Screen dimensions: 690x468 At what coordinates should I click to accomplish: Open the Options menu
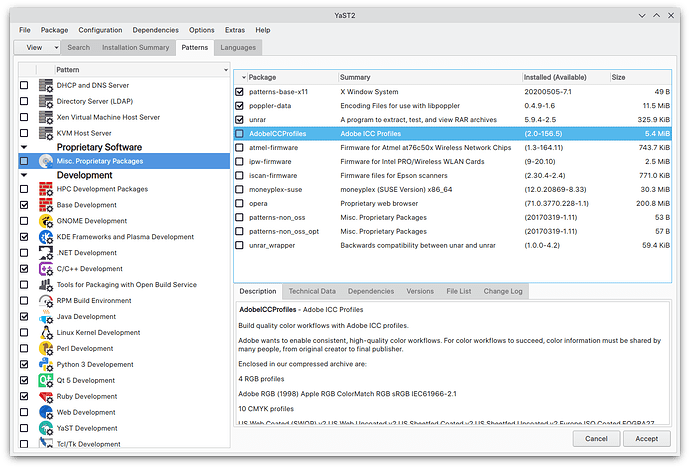tap(202, 30)
